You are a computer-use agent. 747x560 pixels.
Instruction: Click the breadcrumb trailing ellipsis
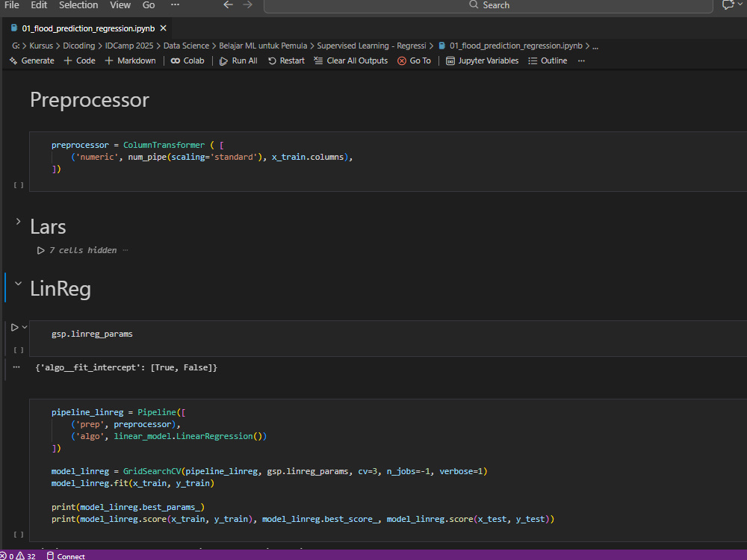click(x=595, y=46)
